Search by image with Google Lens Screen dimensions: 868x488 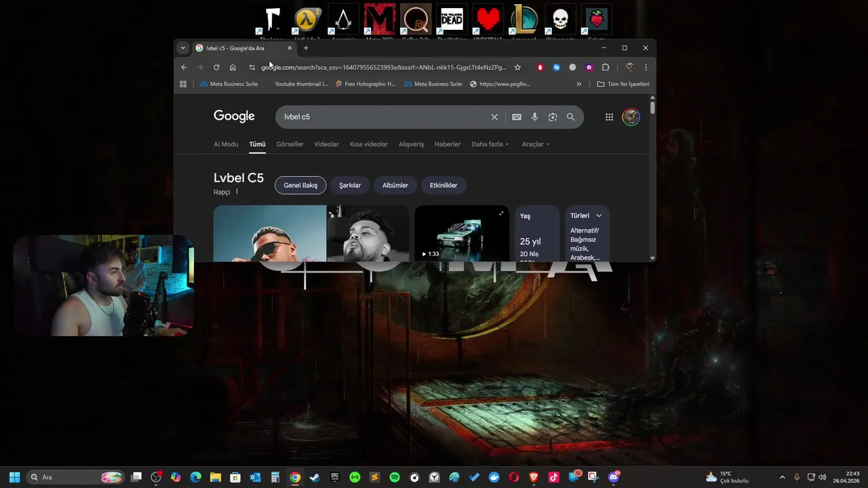pyautogui.click(x=553, y=117)
